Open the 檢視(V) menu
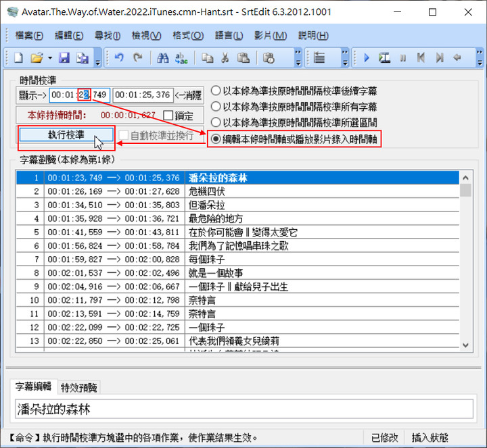Image resolution: width=487 pixels, height=448 pixels. point(146,36)
